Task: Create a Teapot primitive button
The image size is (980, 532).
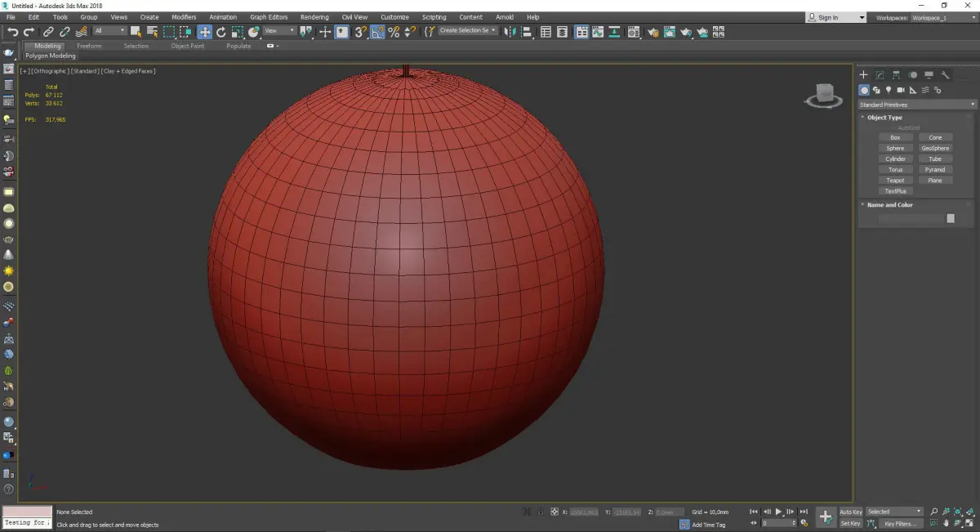Action: click(x=895, y=181)
